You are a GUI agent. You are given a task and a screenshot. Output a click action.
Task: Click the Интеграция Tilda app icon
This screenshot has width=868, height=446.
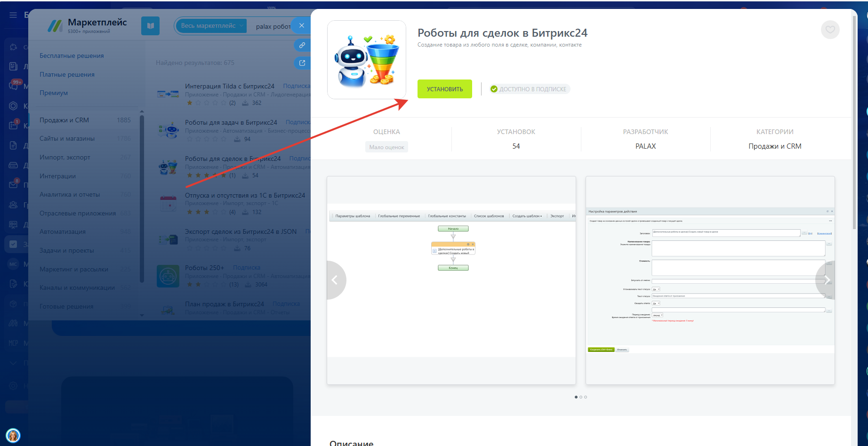point(168,94)
